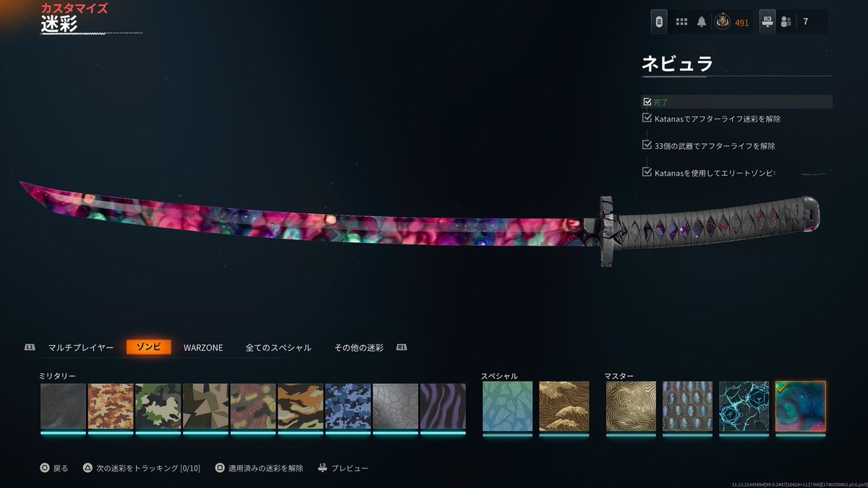Click 次の迷彩をトラッキング [0/10]
This screenshot has height=488, width=868.
148,468
